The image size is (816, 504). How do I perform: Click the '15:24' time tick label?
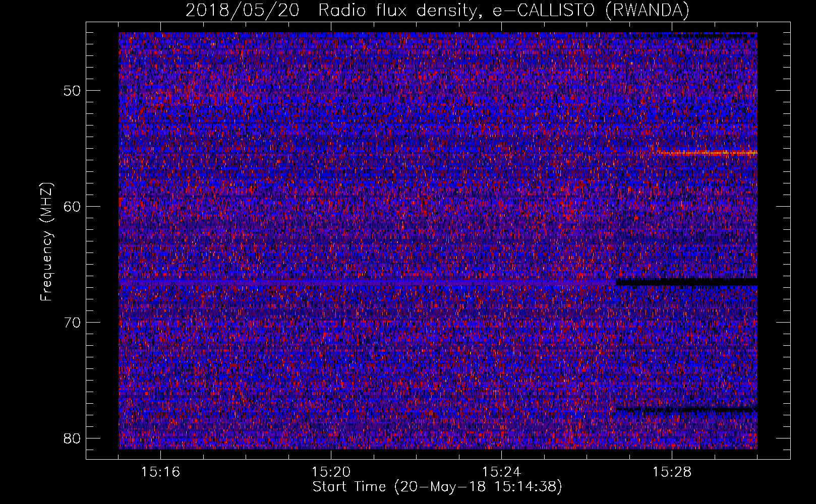click(502, 472)
